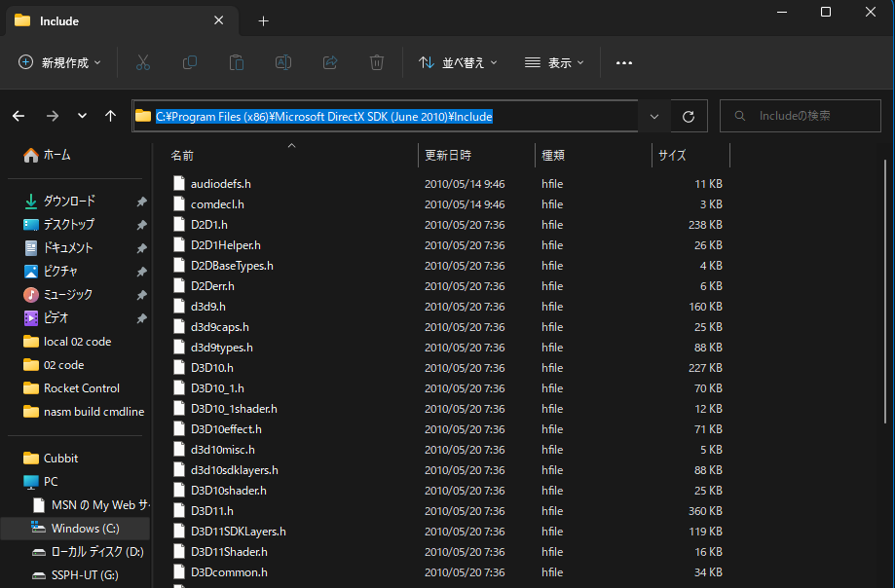Select Windows (C:) drive
This screenshot has width=895, height=588.
75,529
